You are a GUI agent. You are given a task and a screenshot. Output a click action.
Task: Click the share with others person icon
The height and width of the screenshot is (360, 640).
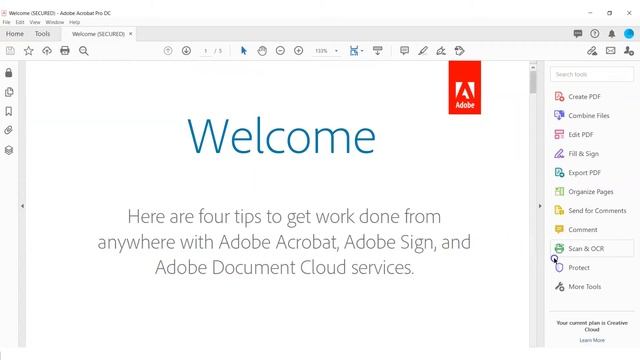click(x=629, y=51)
